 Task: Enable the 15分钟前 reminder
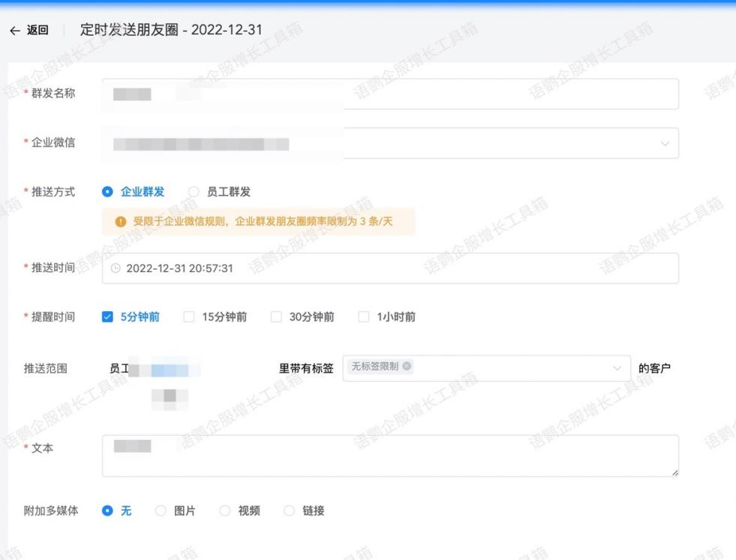click(189, 317)
